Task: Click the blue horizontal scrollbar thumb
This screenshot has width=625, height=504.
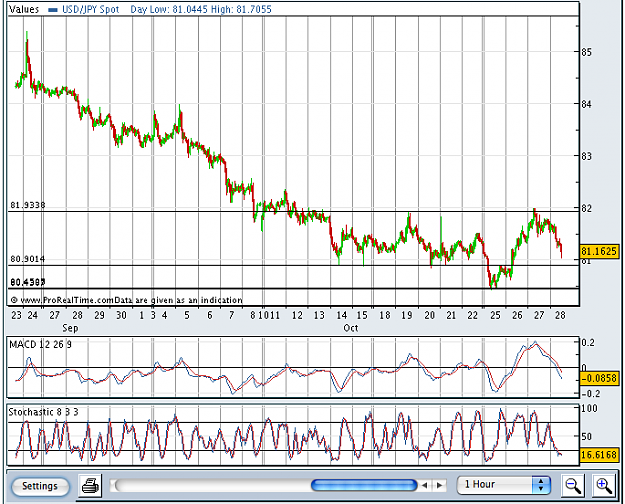Action: [x=364, y=485]
